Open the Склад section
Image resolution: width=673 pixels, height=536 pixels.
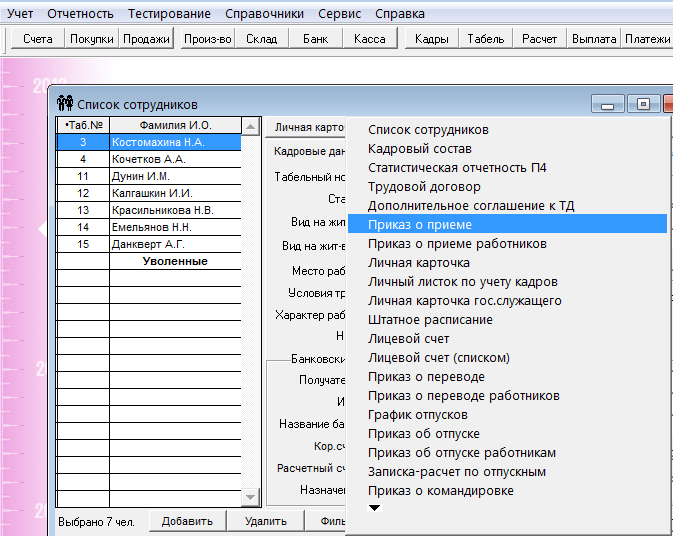pos(261,39)
